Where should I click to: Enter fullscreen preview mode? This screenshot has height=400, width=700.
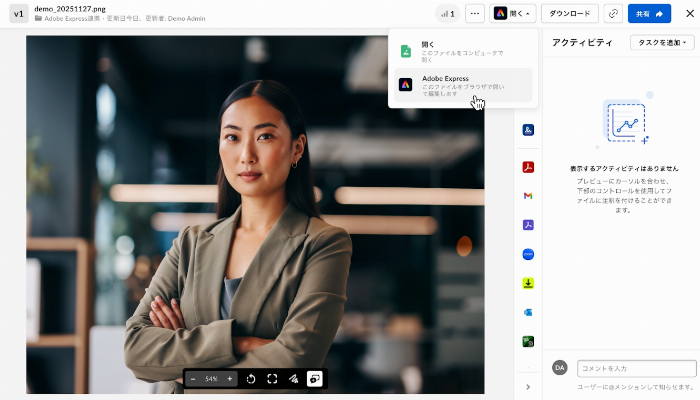click(x=272, y=379)
